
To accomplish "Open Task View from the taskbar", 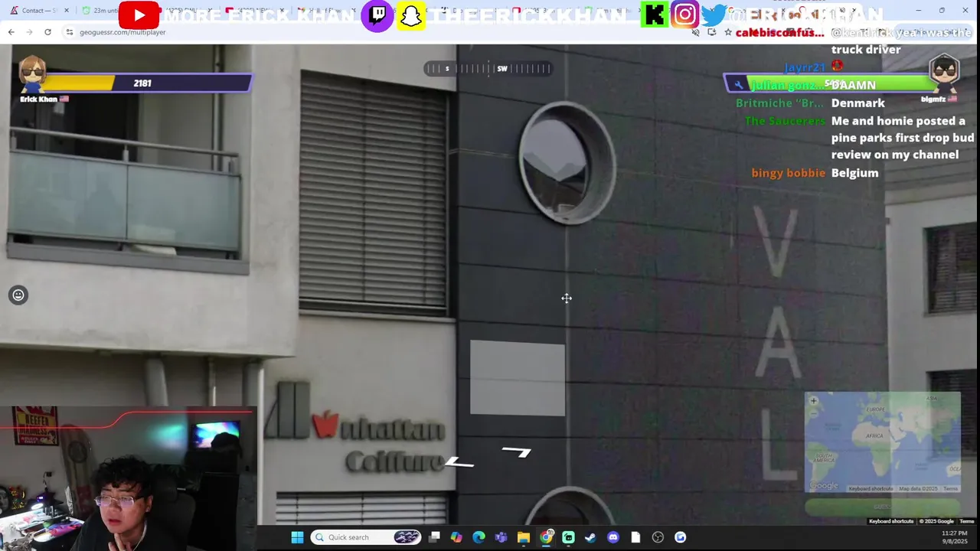I will pyautogui.click(x=434, y=537).
